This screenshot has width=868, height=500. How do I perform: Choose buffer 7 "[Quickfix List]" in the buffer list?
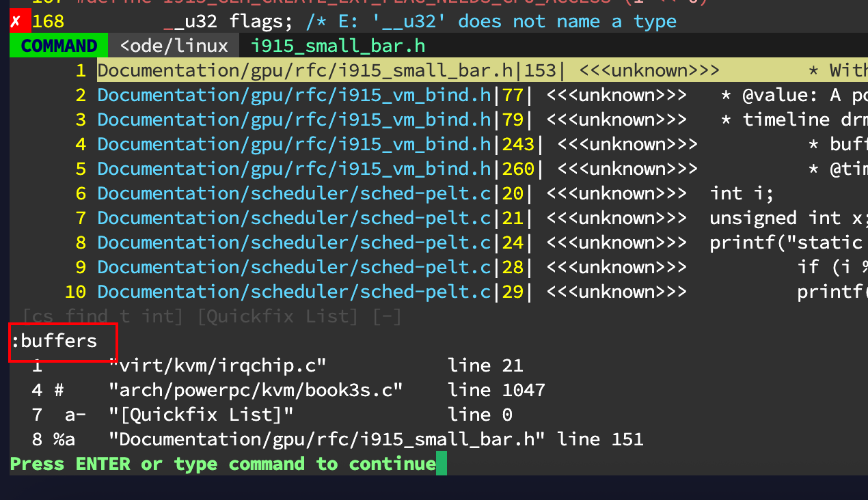coord(201,415)
